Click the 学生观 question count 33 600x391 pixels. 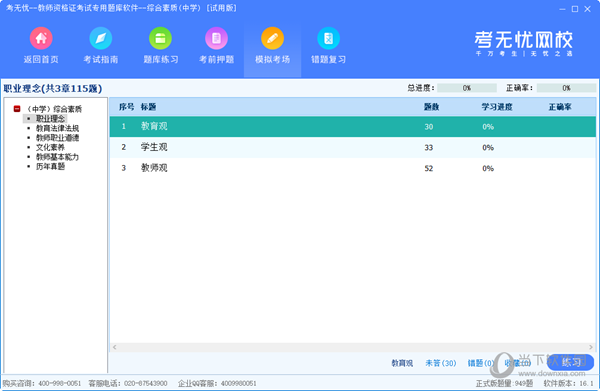coord(429,148)
